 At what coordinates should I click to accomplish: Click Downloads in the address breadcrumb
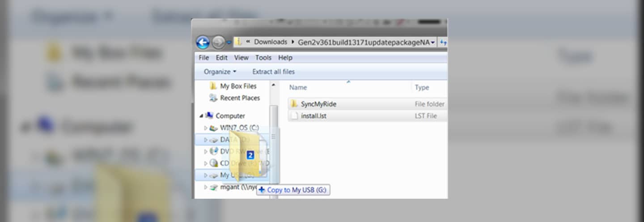pyautogui.click(x=270, y=42)
